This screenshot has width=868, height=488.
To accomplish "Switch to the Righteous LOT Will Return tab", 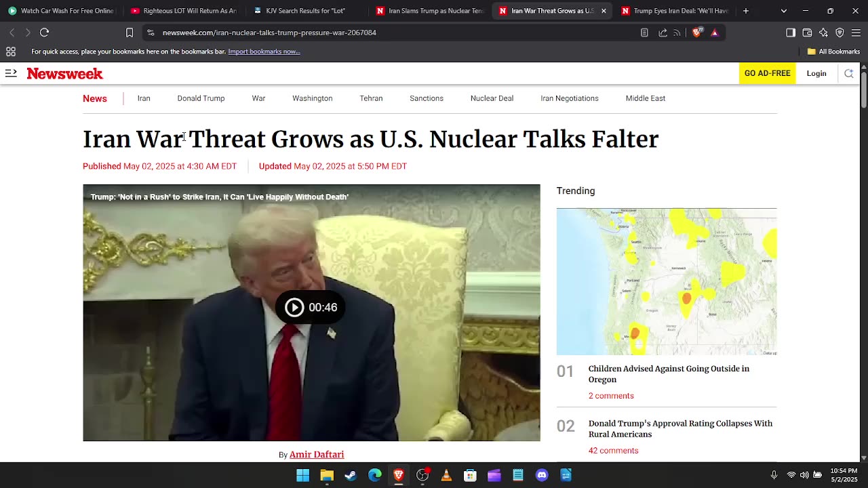I will point(183,11).
